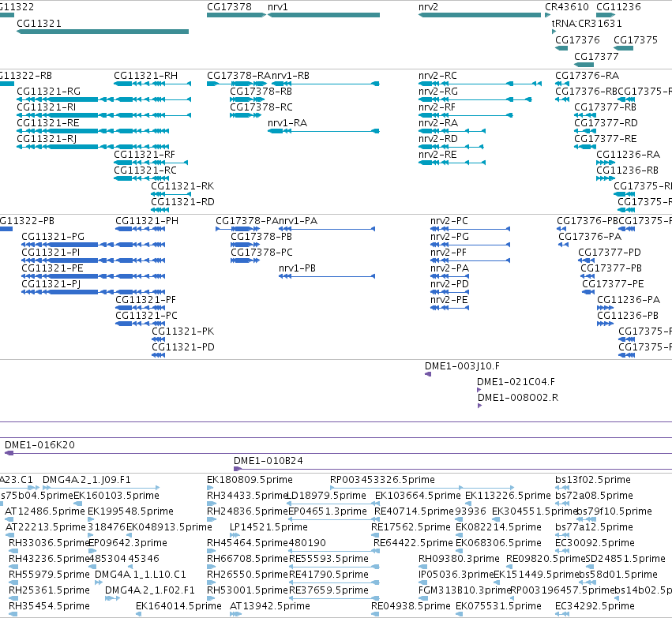The image size is (672, 618).
Task: Select the LP14521.5prime EST label
Action: point(268,527)
